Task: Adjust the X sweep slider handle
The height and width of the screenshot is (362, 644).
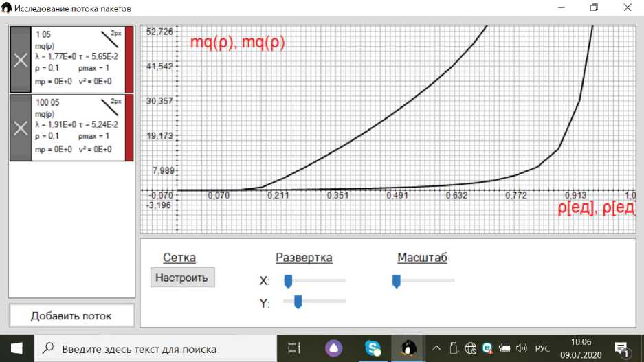Action: 288,281
